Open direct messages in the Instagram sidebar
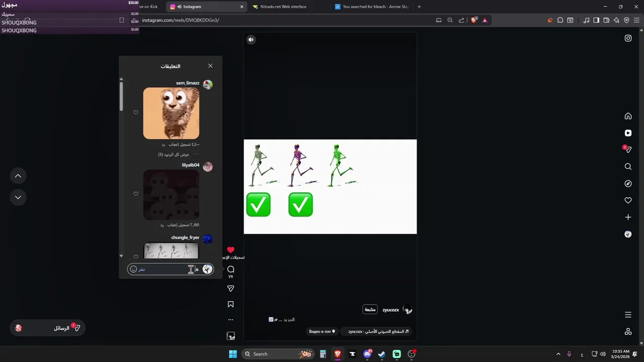Image resolution: width=644 pixels, height=362 pixels. coord(628,150)
